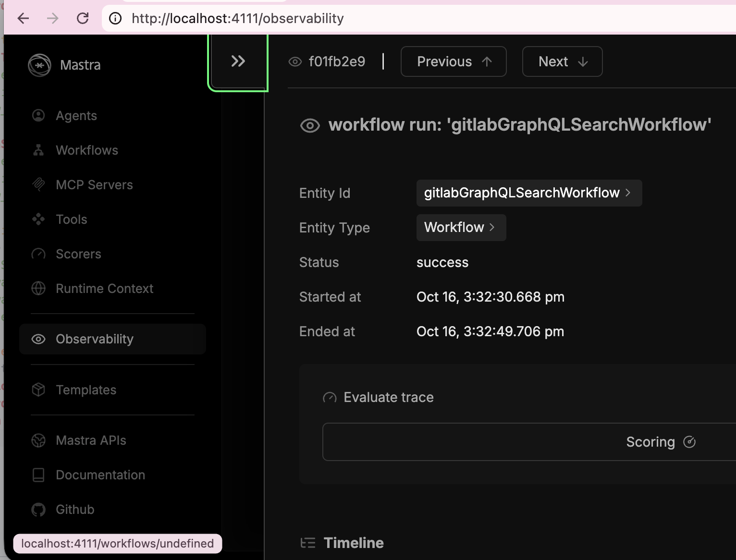
Task: Open the Agents section
Action: (x=76, y=116)
